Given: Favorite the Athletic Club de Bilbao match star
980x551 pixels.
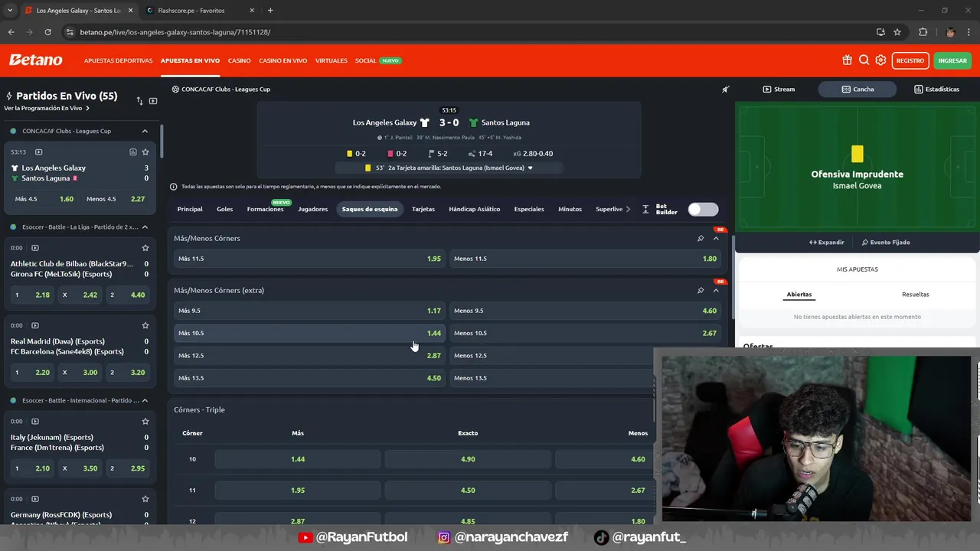Looking at the screenshot, I should 145,248.
